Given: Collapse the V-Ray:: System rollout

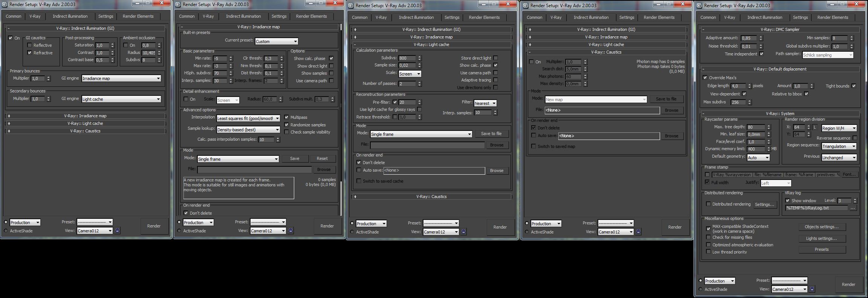Looking at the screenshot, I should coord(780,114).
